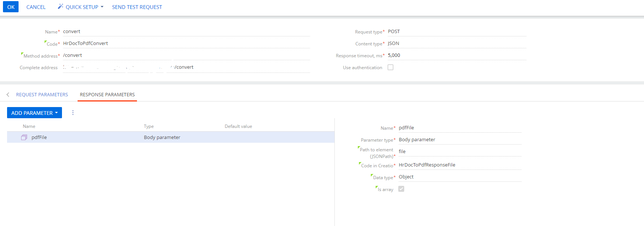Viewport: 644px width, 226px height.
Task: Click the Code in Creatio help marker
Action: 360,163
